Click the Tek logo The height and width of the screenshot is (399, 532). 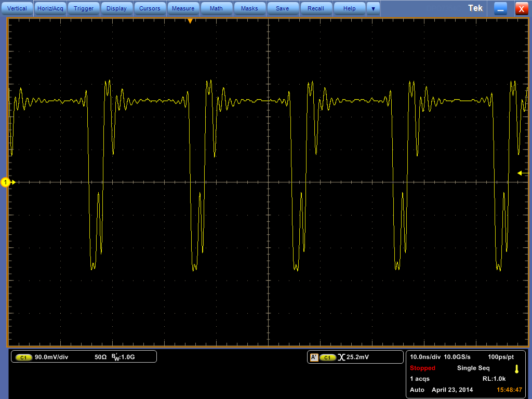tap(475, 8)
